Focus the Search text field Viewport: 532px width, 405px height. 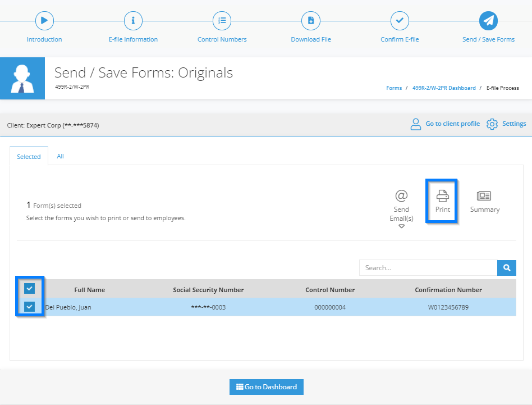[428, 268]
